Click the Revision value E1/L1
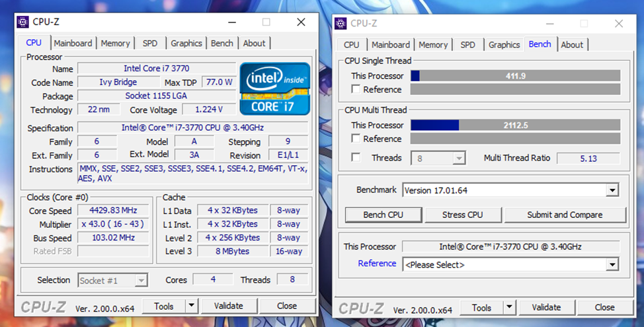This screenshot has height=327, width=644. click(x=288, y=155)
